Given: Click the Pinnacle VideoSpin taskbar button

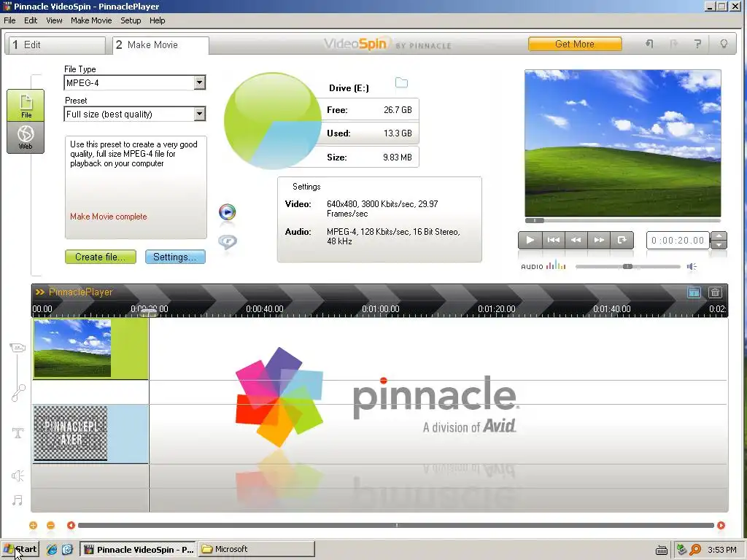Looking at the screenshot, I should point(138,549).
